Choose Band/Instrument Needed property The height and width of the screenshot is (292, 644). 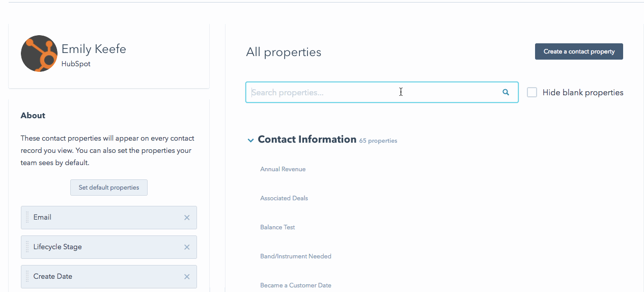tap(296, 256)
